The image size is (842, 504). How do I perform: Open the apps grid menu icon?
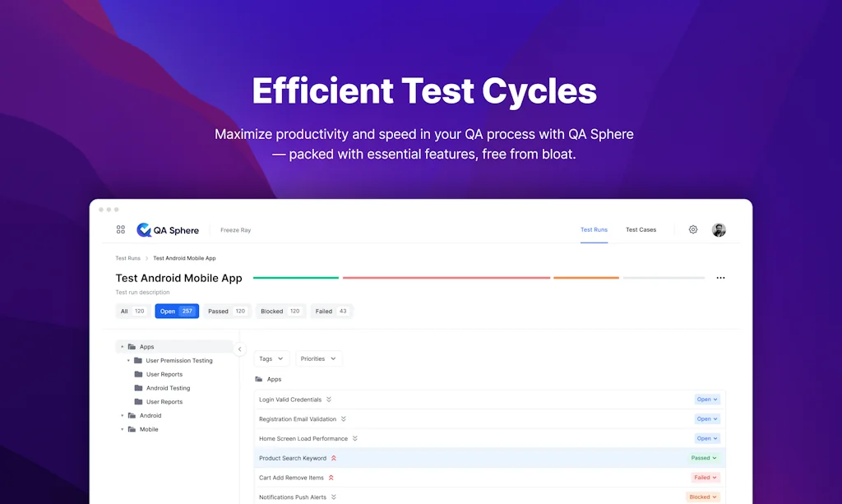[121, 230]
